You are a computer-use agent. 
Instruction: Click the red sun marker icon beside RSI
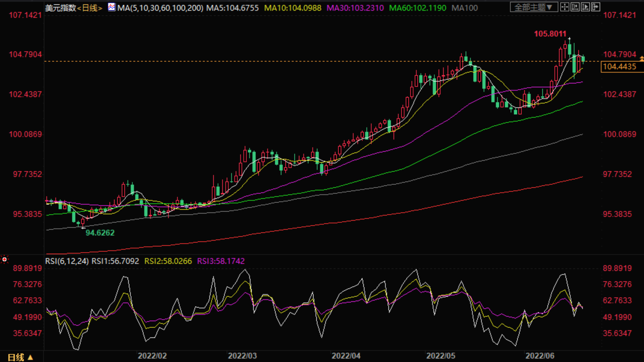coord(5,259)
